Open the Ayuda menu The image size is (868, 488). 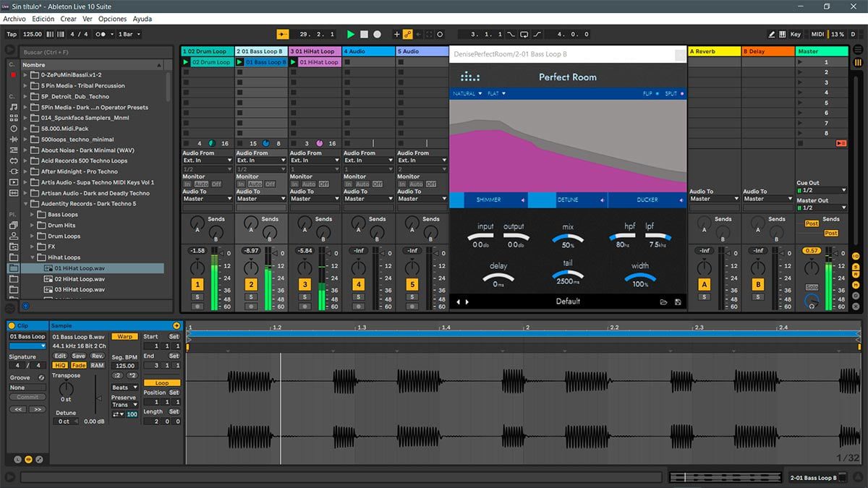[142, 19]
